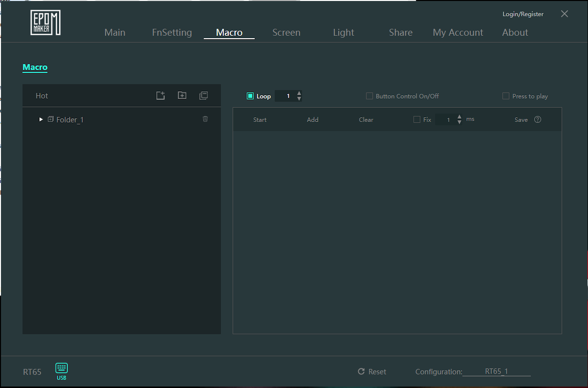Viewport: 588px width, 388px height.
Task: Click the Reset circular arrow icon
Action: coord(362,372)
